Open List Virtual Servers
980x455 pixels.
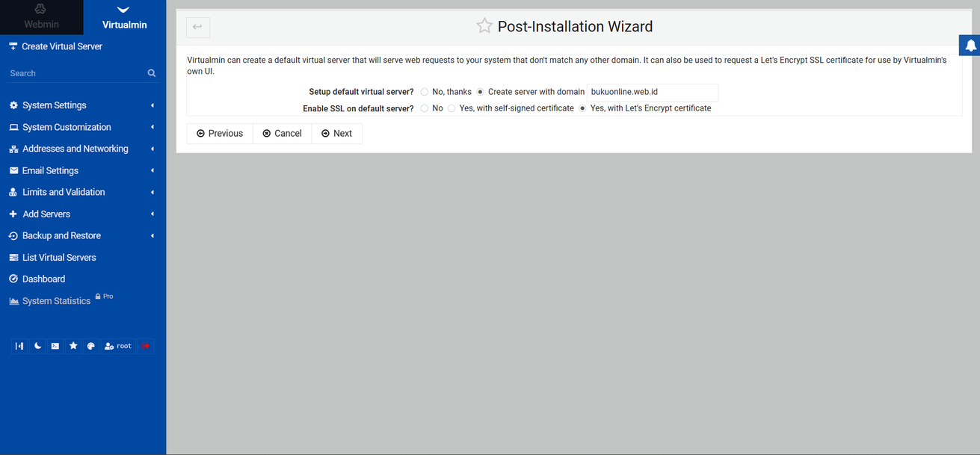pos(59,257)
